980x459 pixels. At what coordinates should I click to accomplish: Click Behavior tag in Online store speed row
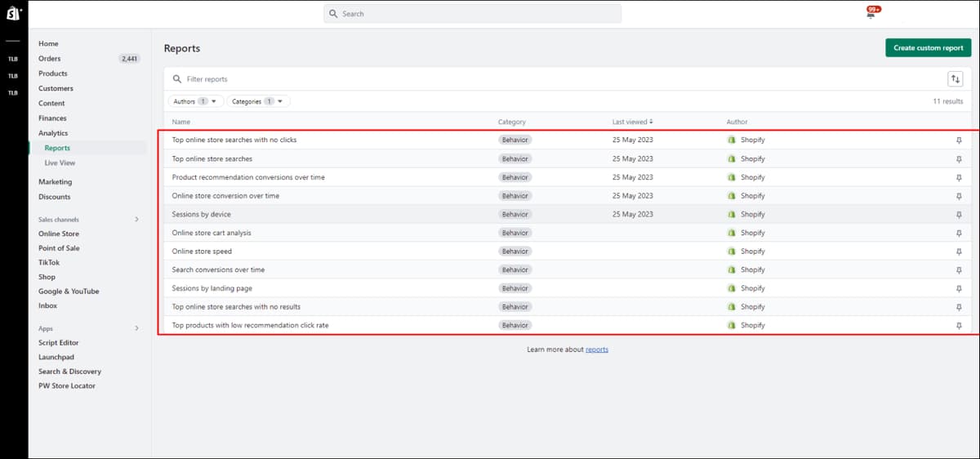(515, 252)
